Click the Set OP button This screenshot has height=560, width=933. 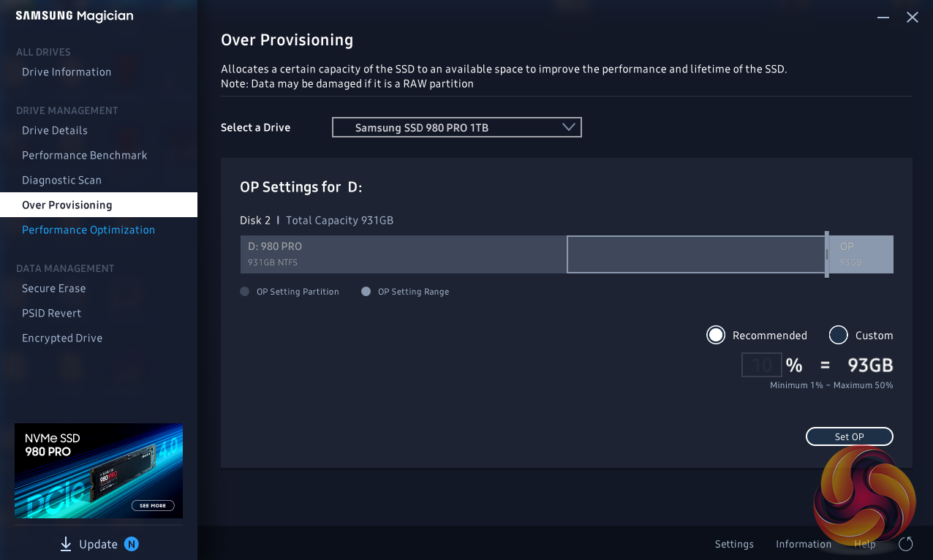849,436
